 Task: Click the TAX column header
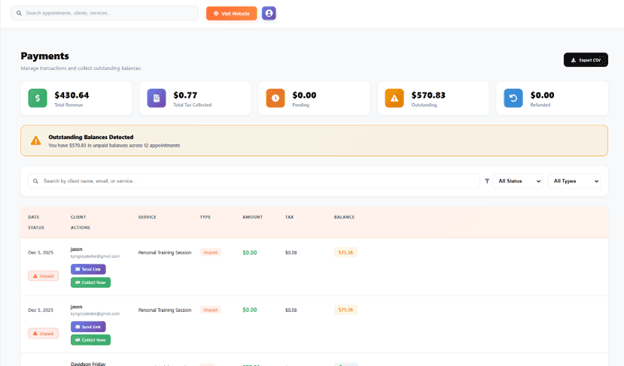coord(289,217)
